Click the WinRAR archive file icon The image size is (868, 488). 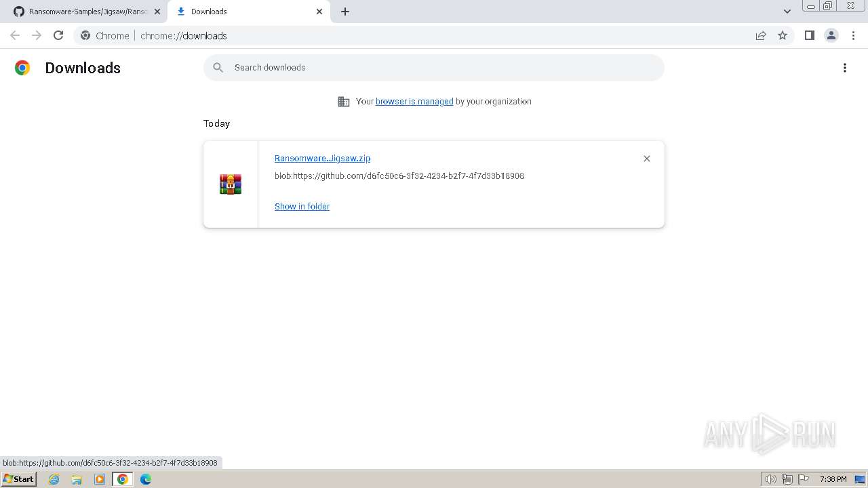[x=231, y=184]
